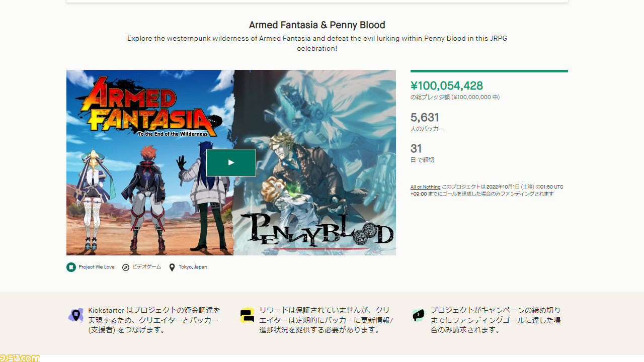Click the green dollar funding icon
The image size is (644, 362).
(418, 315)
